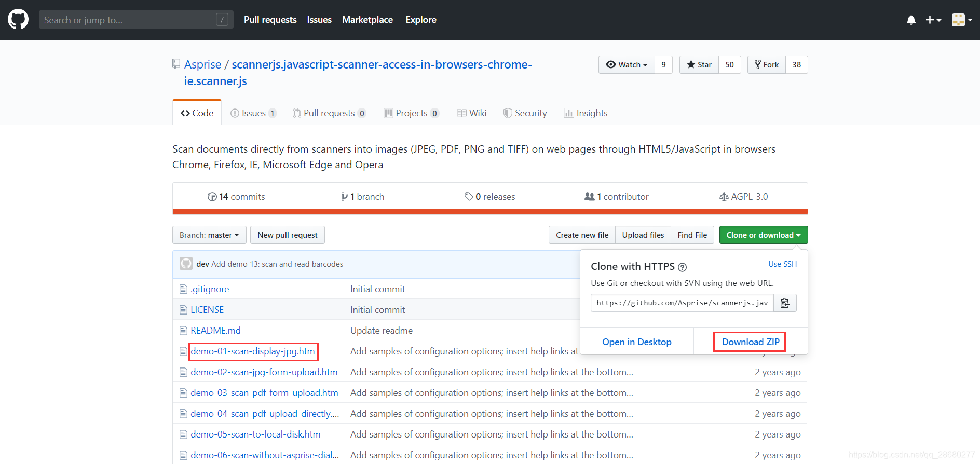Viewport: 980px width, 464px height.
Task: Open the Security tab
Action: (x=525, y=113)
